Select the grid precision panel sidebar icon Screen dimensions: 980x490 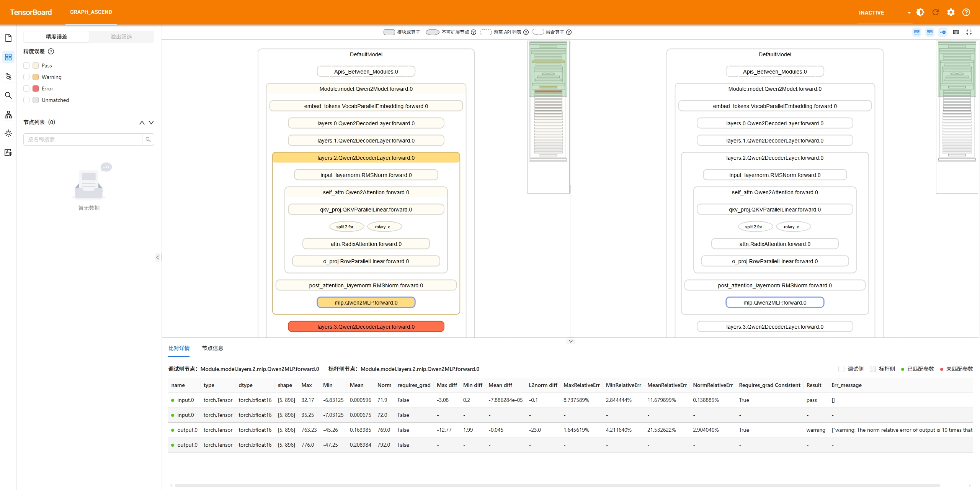pyautogui.click(x=8, y=57)
